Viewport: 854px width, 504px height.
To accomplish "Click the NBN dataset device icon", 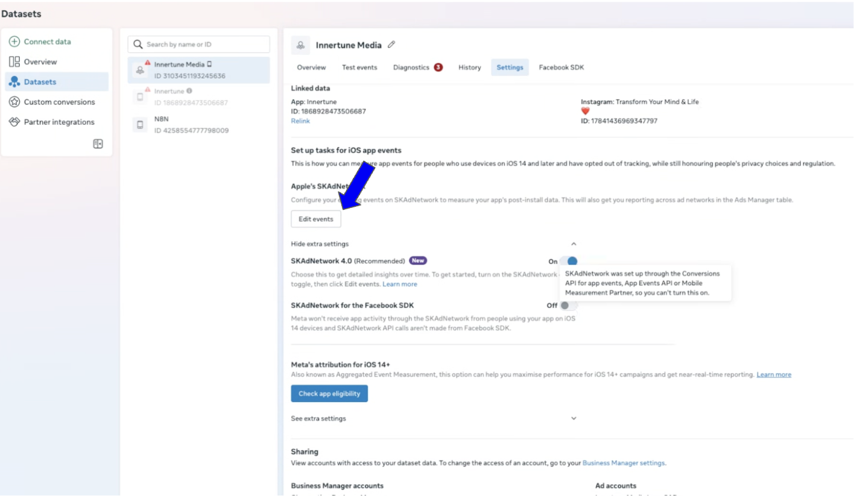I will (x=140, y=125).
